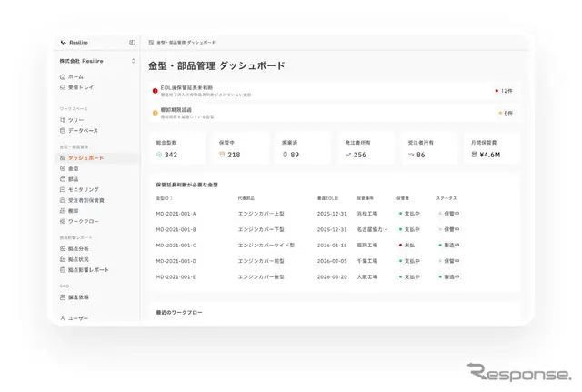Select the 廃棄済 89 card
The height and width of the screenshot is (392, 582).
pos(303,149)
